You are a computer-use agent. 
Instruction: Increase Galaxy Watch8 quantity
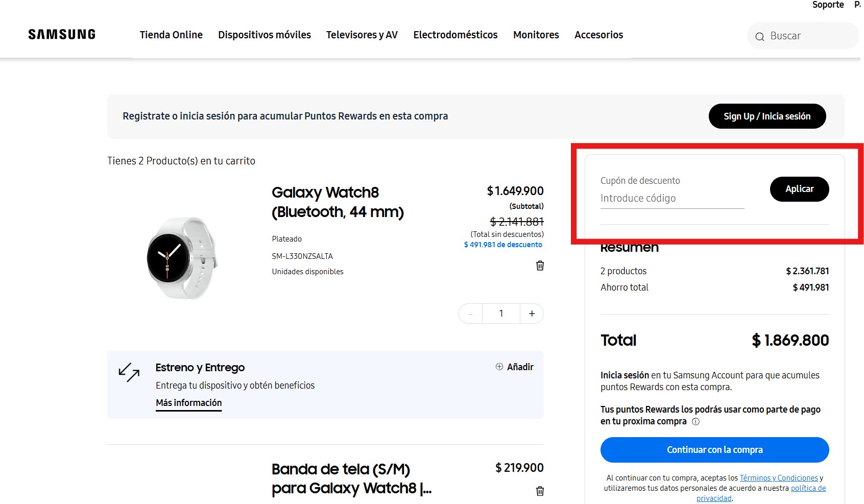[x=532, y=314]
